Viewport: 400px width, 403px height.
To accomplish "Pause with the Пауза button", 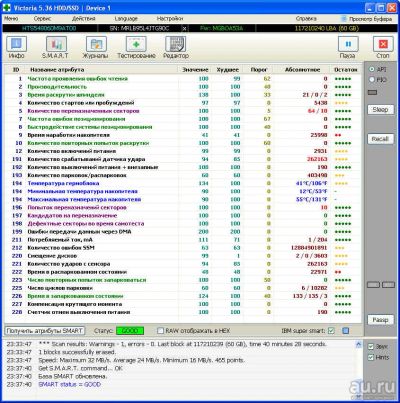I will (348, 48).
